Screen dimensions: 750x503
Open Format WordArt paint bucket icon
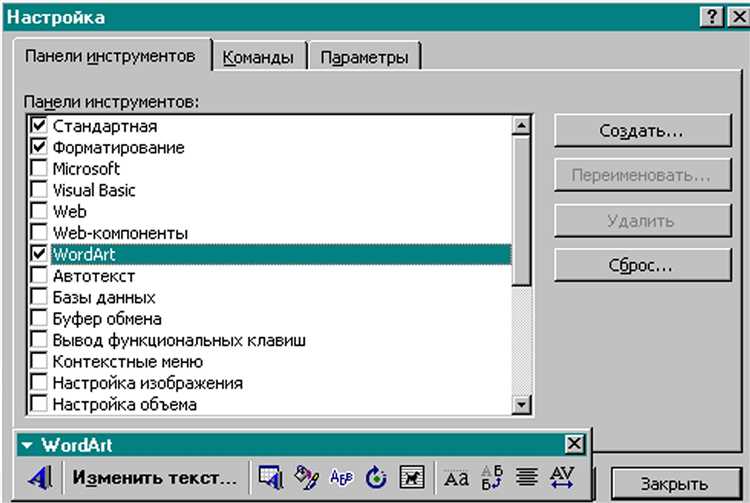click(306, 477)
